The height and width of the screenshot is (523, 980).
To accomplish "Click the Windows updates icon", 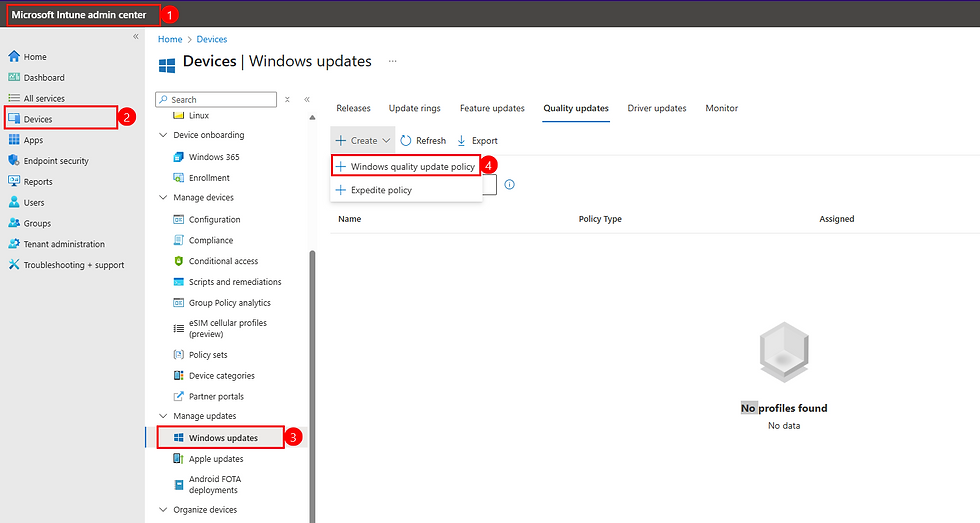I will coord(179,437).
